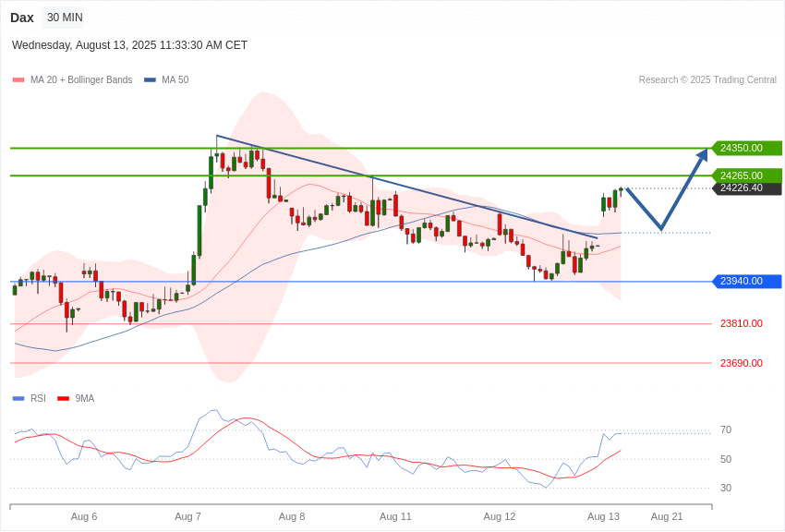Click the Aug 6 date label
Viewport: 785px width, 532px height.
[84, 517]
